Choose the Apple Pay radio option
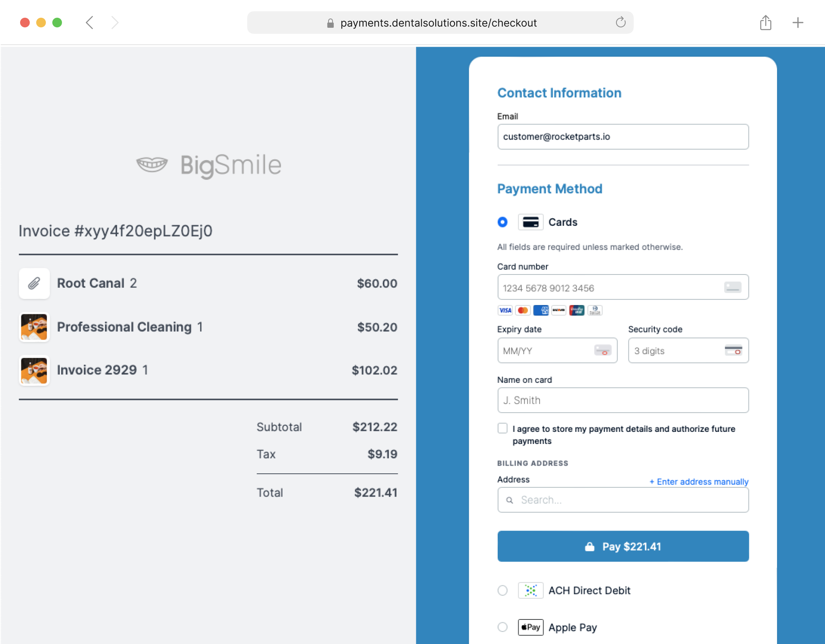Screen dimensions: 825x644 coord(502,627)
